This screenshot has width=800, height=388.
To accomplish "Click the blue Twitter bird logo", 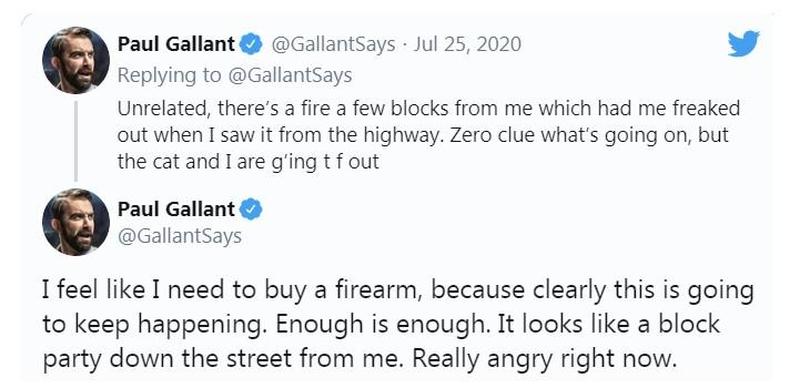I will click(743, 43).
